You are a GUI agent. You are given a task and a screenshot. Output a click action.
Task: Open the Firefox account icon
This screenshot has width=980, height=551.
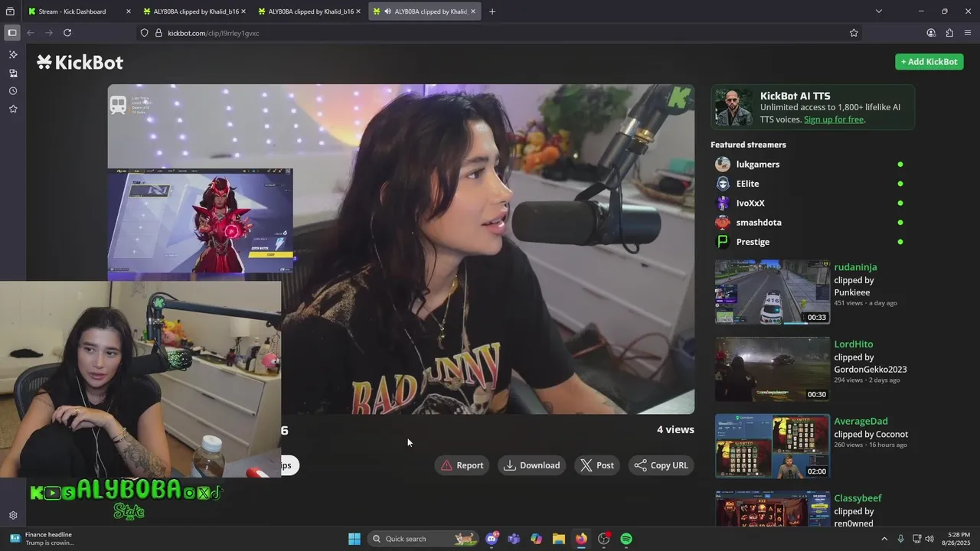tap(931, 33)
